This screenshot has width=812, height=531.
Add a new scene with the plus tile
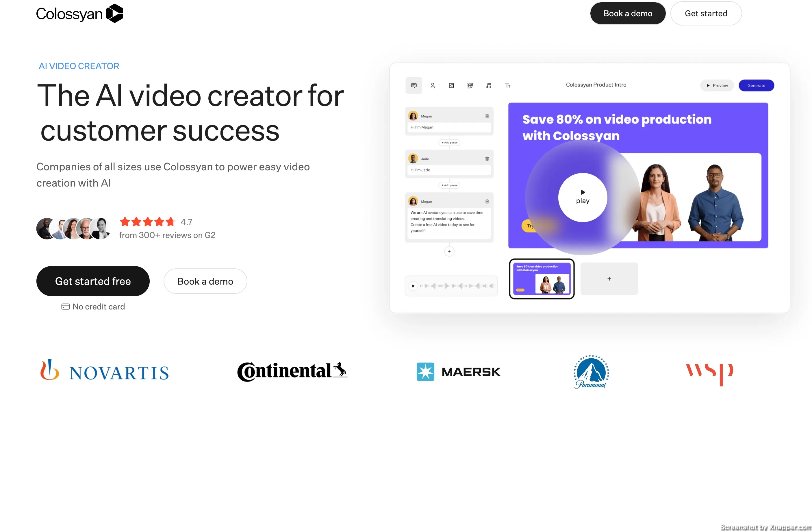609,279
